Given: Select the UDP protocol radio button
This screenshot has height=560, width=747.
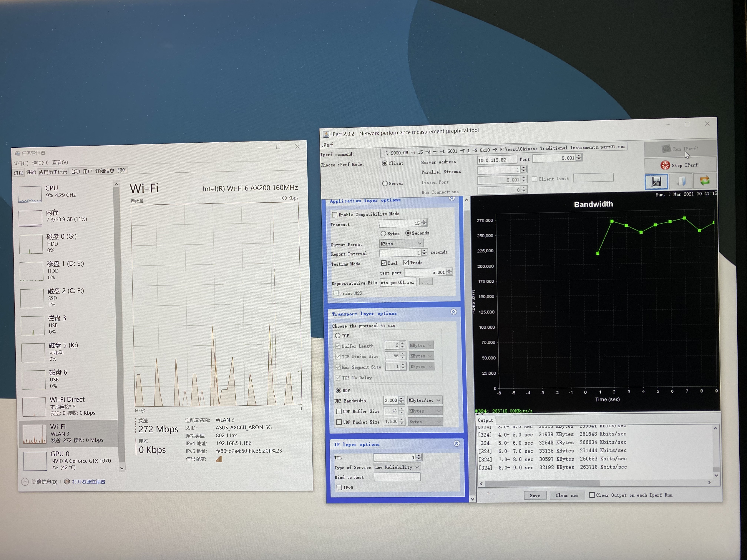Looking at the screenshot, I should (x=338, y=391).
